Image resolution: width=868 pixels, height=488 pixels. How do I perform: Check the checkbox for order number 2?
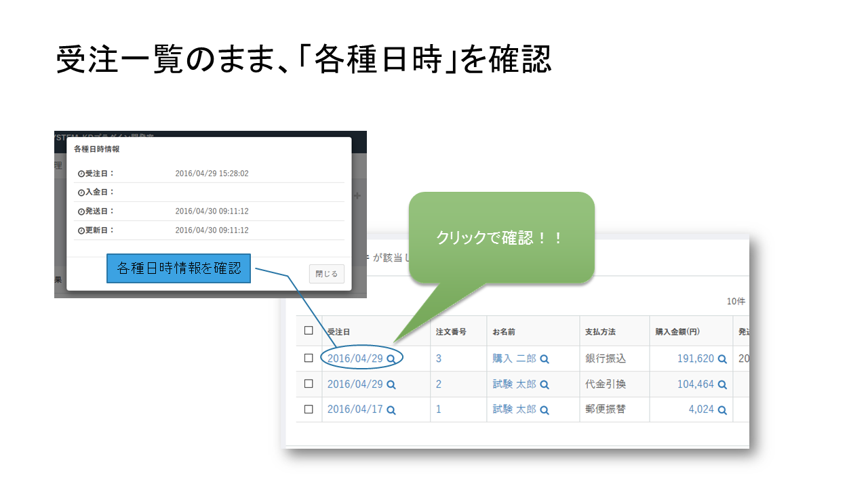[x=309, y=384]
